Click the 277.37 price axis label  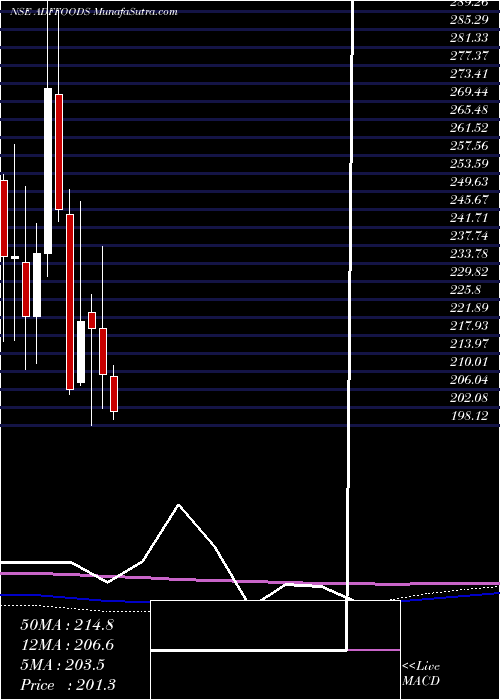pos(469,56)
